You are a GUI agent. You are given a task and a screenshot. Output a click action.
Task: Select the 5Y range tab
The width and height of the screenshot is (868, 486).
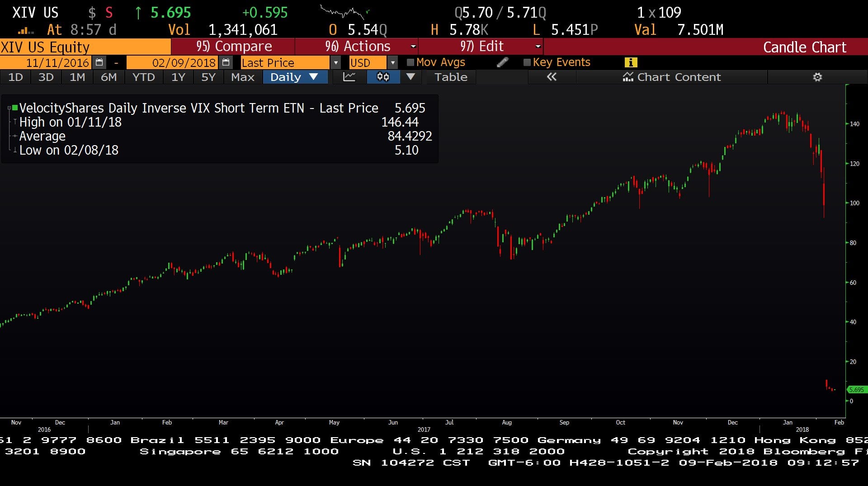click(x=208, y=77)
